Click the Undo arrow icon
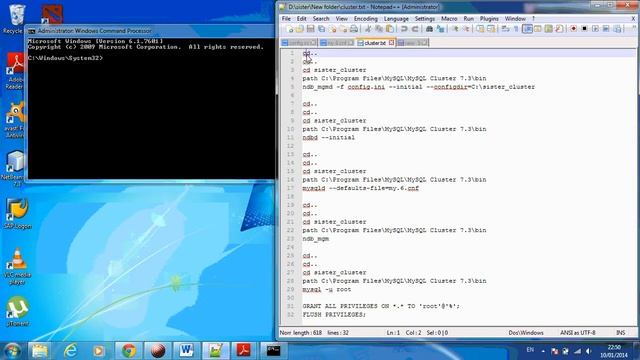The height and width of the screenshot is (360, 640). tap(404, 29)
